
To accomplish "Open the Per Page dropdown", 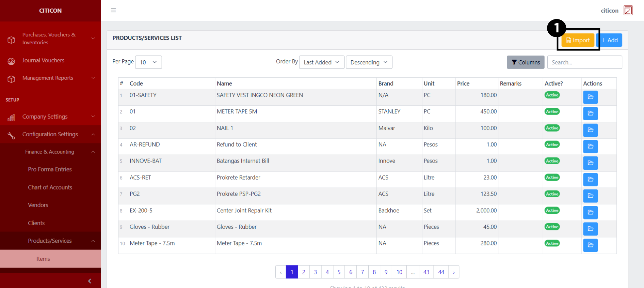I will click(x=148, y=62).
